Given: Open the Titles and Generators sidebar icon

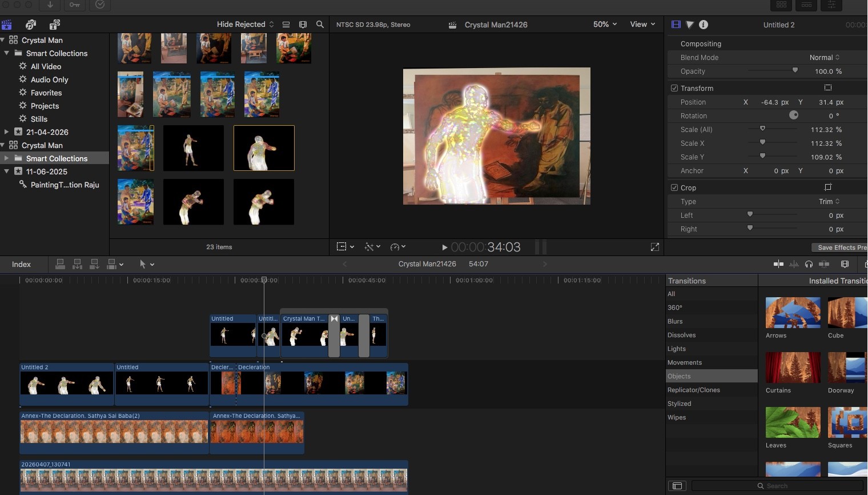Looking at the screenshot, I should 55,25.
